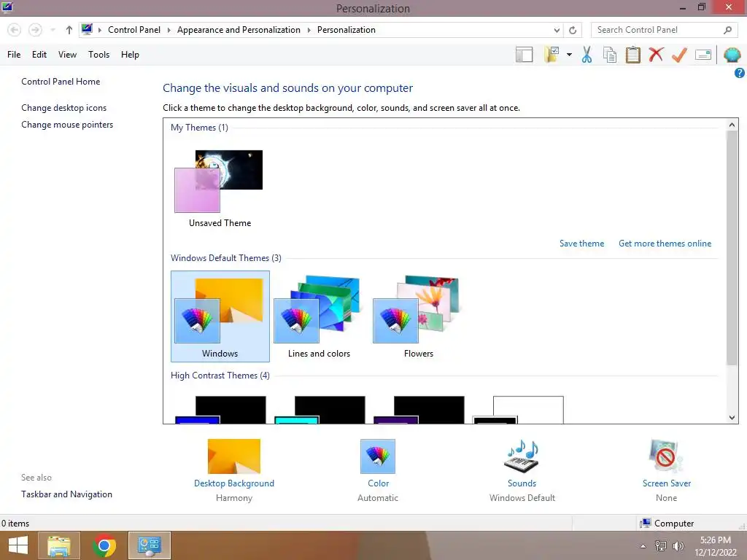Viewport: 747px width, 560px height.
Task: Click the themes list scroll down arrow
Action: [x=732, y=418]
